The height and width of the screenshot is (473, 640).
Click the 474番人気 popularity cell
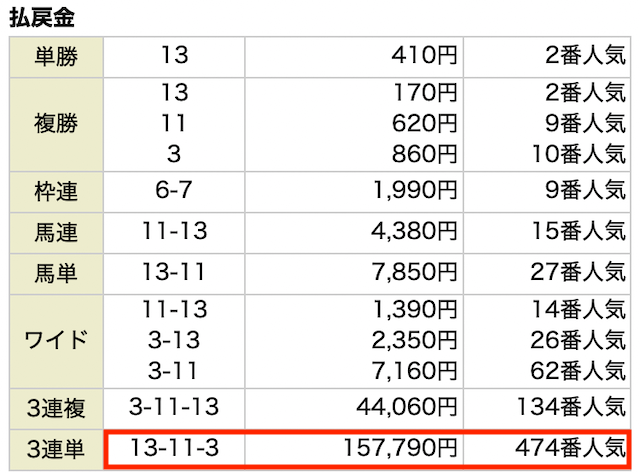[x=570, y=448]
